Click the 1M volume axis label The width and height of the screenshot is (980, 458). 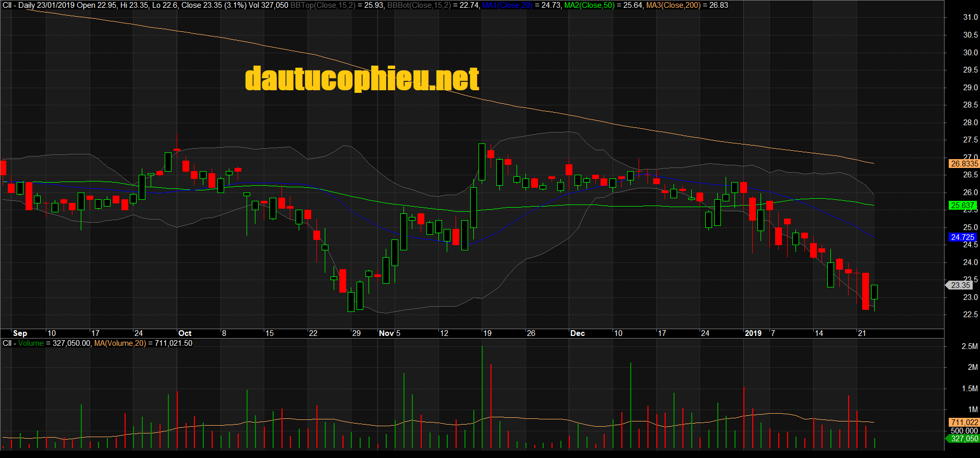pos(973,409)
